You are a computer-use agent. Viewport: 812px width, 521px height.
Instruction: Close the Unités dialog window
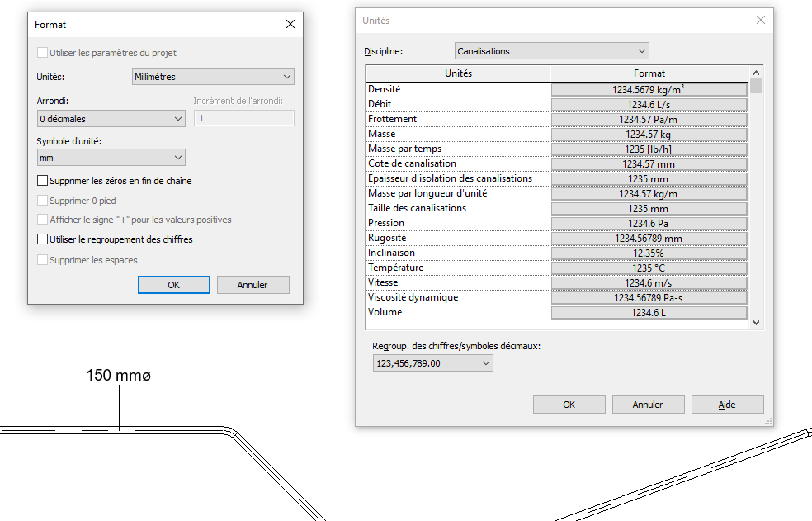760,21
